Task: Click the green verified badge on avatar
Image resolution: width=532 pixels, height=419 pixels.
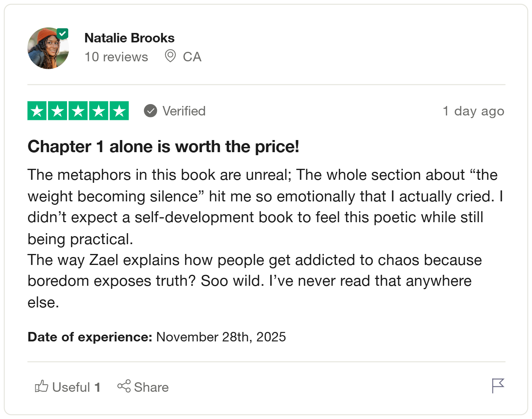Action: (62, 34)
